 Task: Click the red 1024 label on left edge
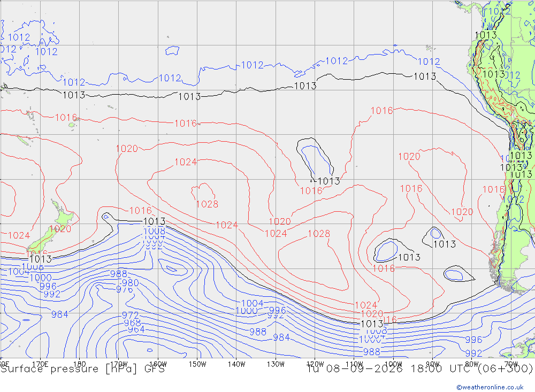pyautogui.click(x=19, y=235)
